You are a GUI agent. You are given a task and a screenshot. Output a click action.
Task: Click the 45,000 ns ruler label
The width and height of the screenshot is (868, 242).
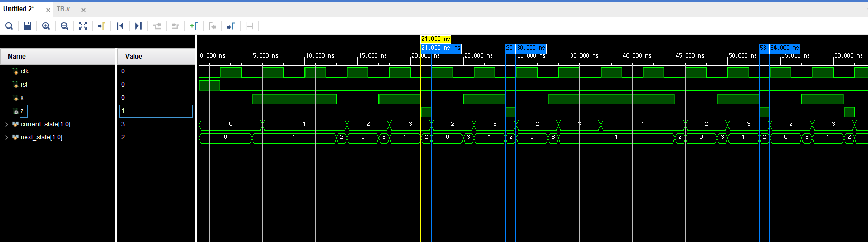coord(690,55)
